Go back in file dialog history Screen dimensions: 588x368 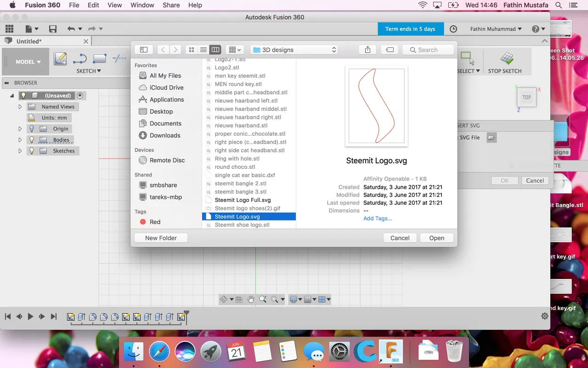[163, 50]
